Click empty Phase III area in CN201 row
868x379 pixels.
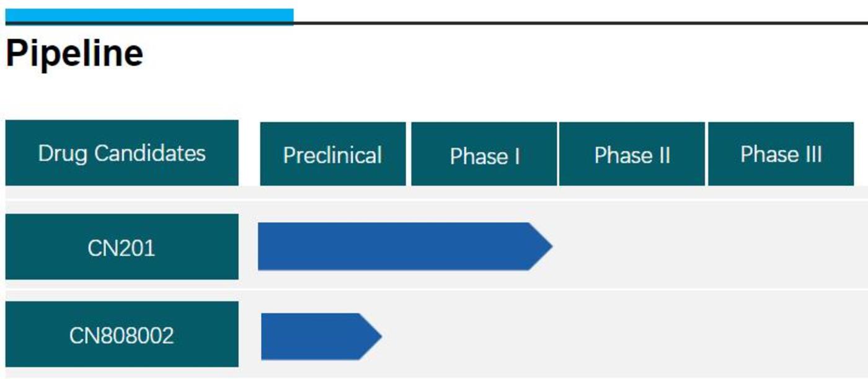(x=781, y=247)
